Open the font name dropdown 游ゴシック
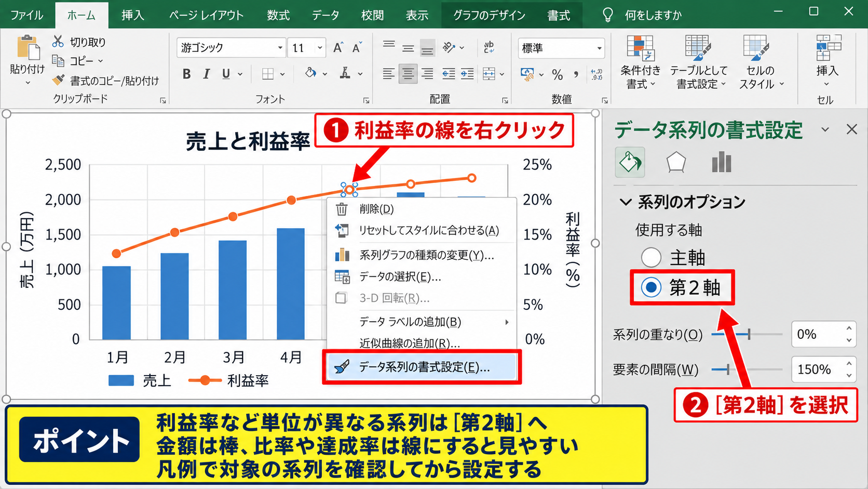Image resolution: width=868 pixels, height=489 pixels. [280, 48]
